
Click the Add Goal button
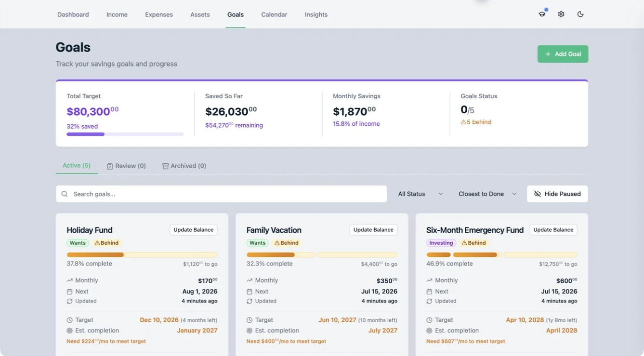563,54
